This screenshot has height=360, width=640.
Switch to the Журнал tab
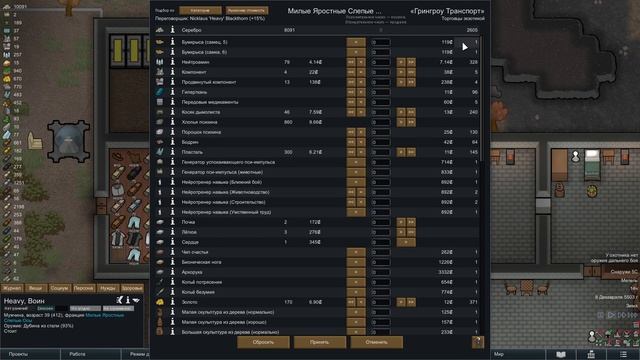[12, 288]
